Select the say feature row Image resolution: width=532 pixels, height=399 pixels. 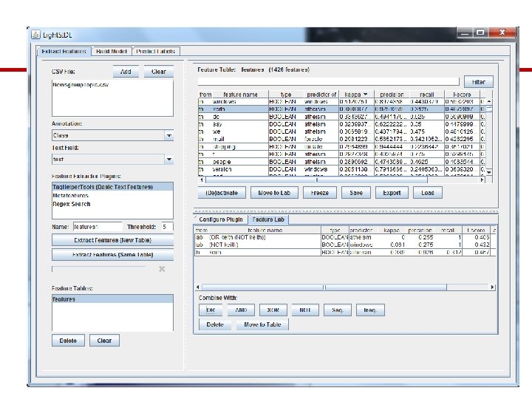tap(342, 124)
